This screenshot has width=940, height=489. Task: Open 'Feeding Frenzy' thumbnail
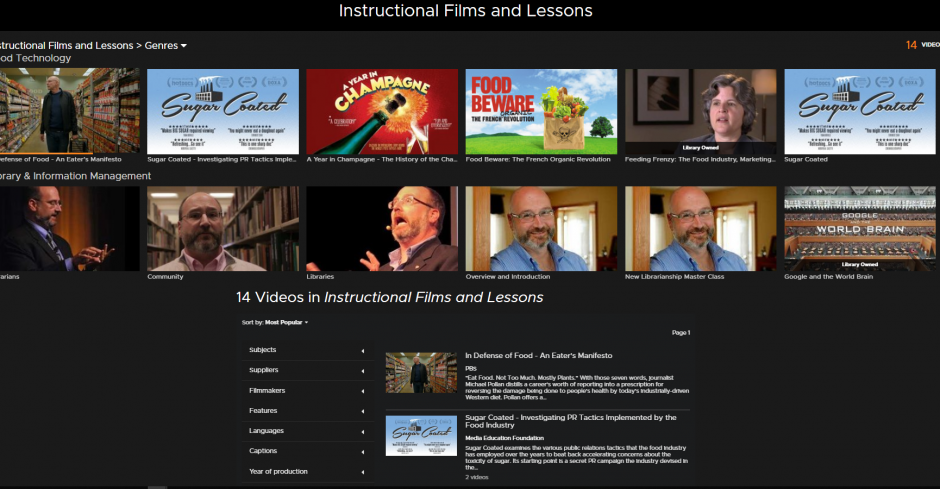coord(701,111)
